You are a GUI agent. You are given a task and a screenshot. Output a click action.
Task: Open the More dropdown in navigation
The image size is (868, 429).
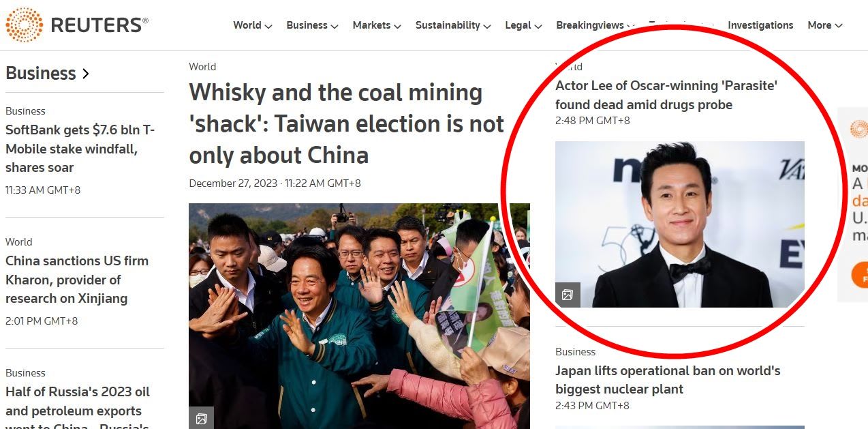point(825,25)
